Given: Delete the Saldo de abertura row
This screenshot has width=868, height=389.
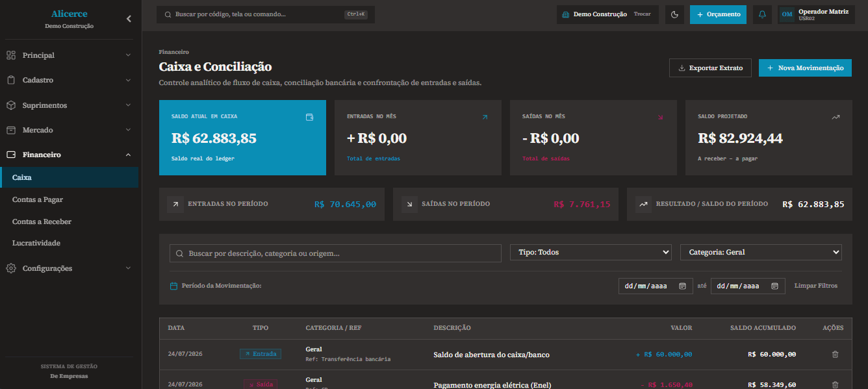Looking at the screenshot, I should [x=835, y=355].
